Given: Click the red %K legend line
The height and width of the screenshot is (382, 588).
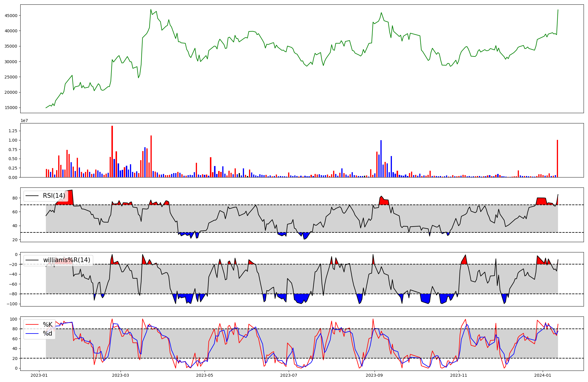Looking at the screenshot, I should coord(32,325).
